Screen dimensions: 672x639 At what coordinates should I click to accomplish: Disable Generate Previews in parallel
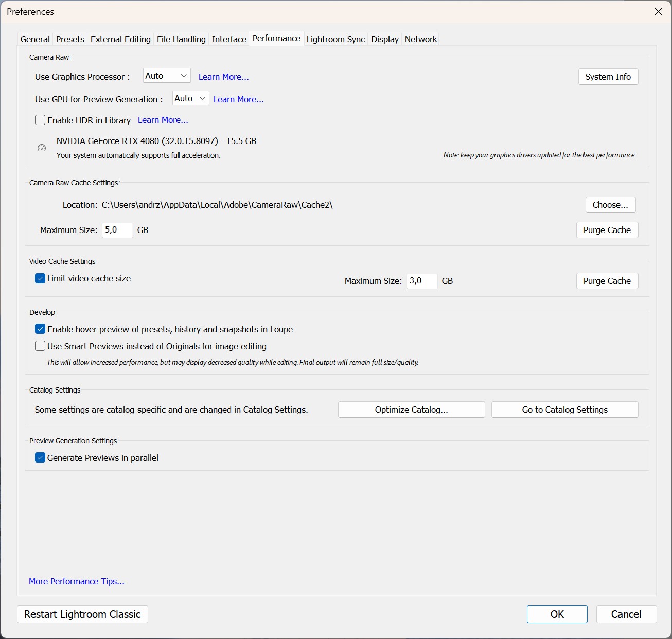pos(40,458)
